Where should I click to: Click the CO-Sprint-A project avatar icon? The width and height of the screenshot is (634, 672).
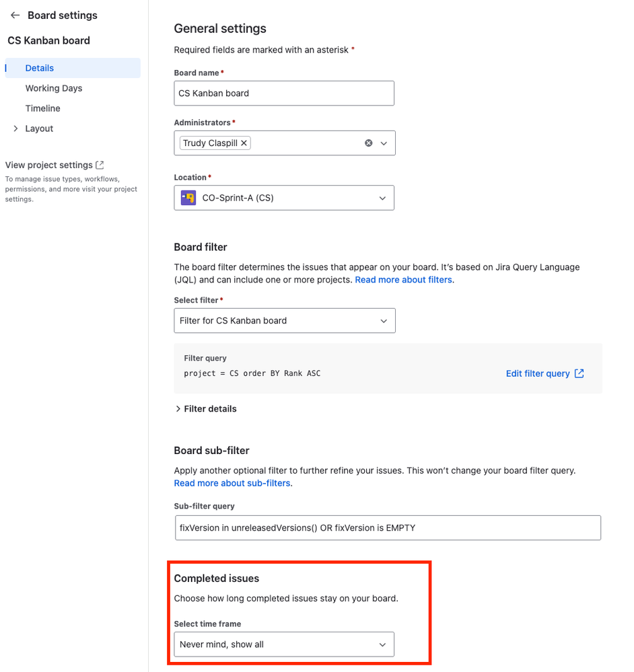188,198
